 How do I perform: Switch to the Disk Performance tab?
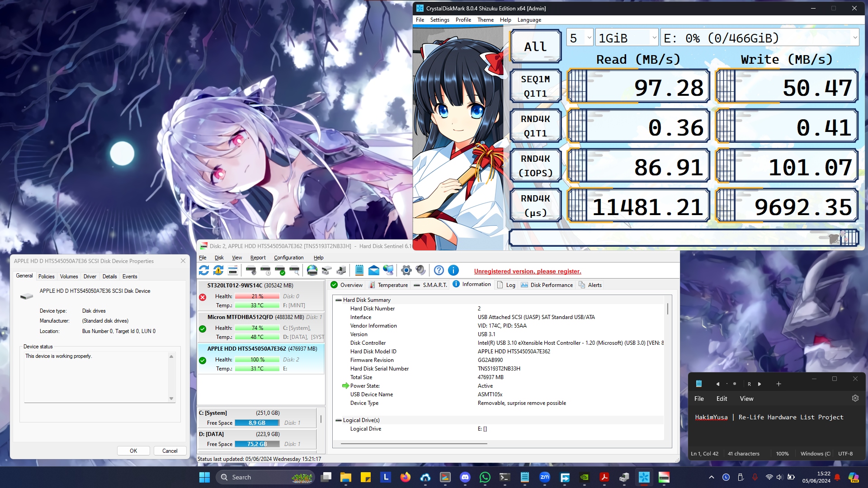pyautogui.click(x=547, y=285)
